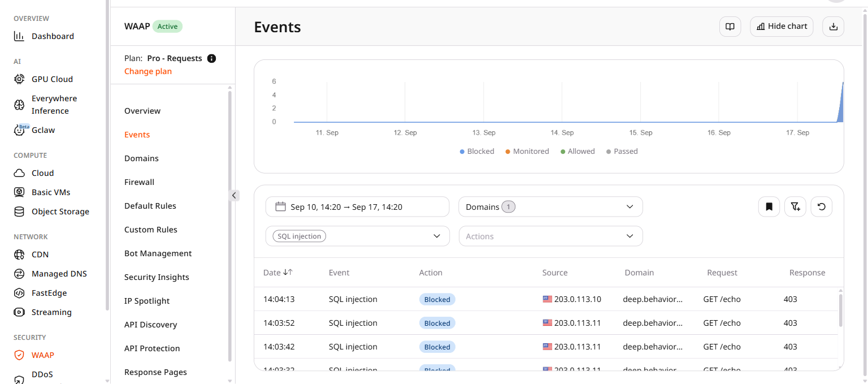The width and height of the screenshot is (868, 384).
Task: Click the GET /echo request at 14:03:42
Action: coord(722,347)
